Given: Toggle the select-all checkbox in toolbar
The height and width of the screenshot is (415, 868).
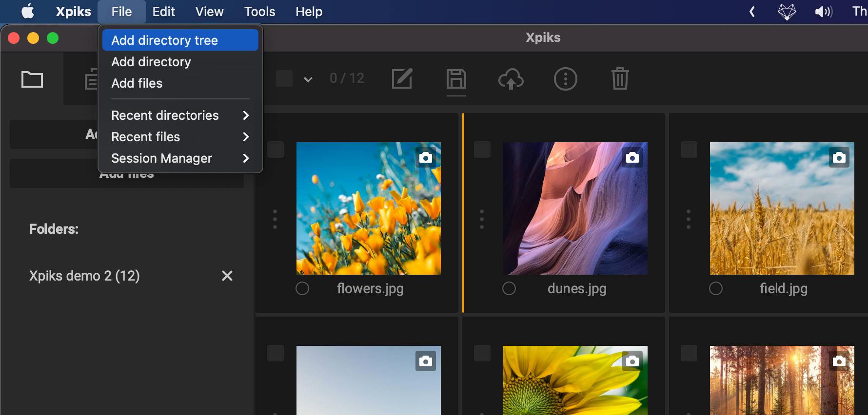Looking at the screenshot, I should click(x=284, y=78).
